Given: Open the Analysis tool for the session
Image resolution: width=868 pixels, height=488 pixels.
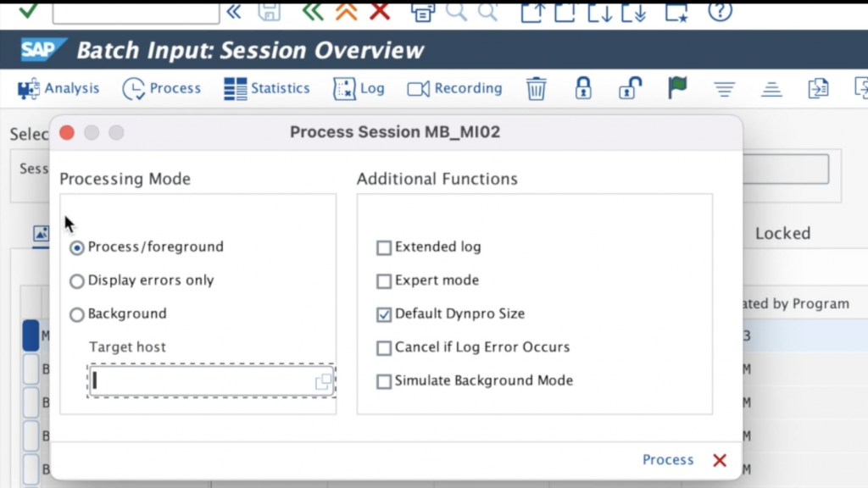Looking at the screenshot, I should click(x=58, y=88).
